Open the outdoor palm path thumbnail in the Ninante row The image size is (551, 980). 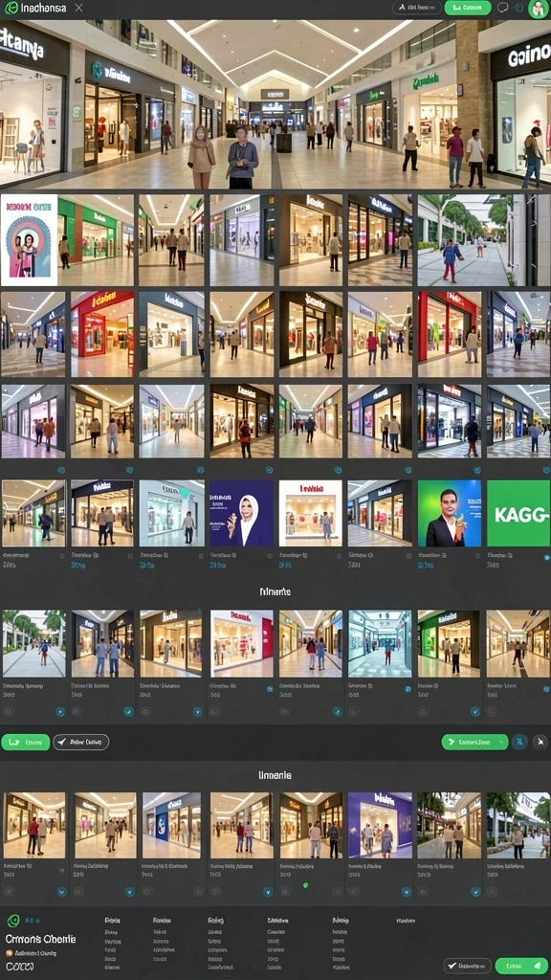tap(33, 644)
